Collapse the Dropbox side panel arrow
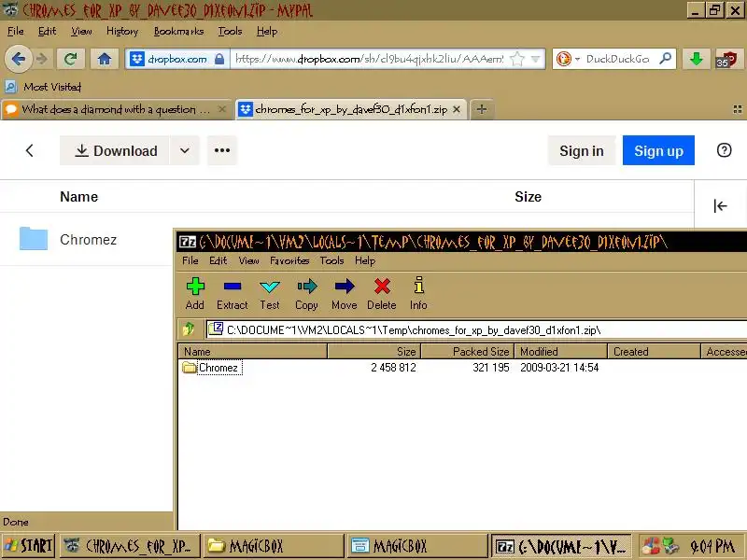 click(x=720, y=205)
